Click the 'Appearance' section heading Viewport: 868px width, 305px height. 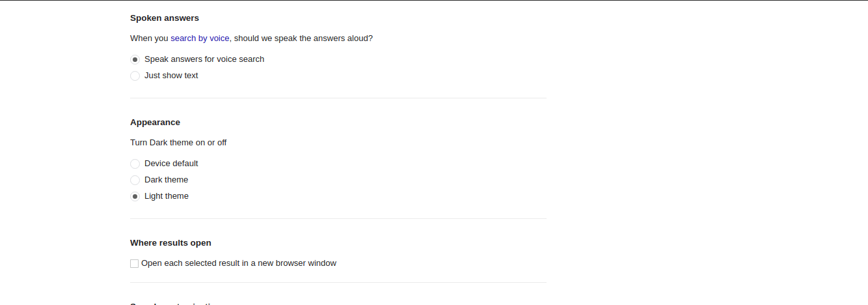(x=155, y=123)
